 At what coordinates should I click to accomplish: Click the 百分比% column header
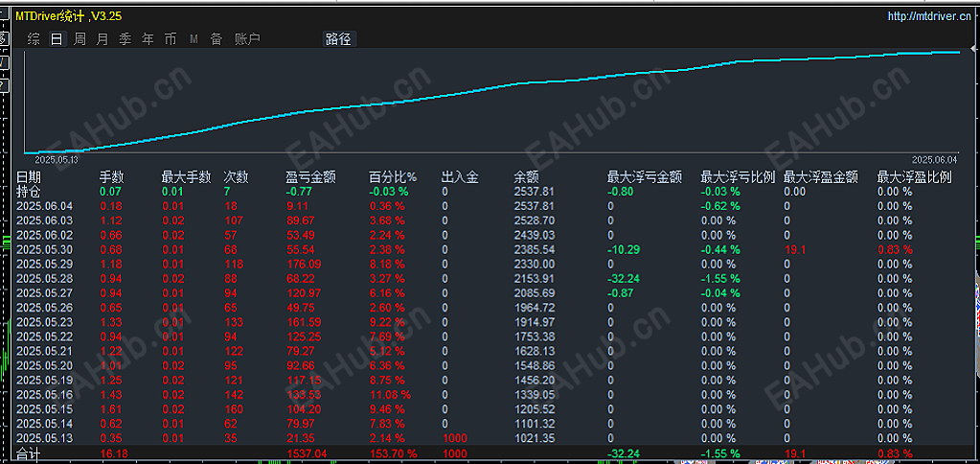(393, 177)
